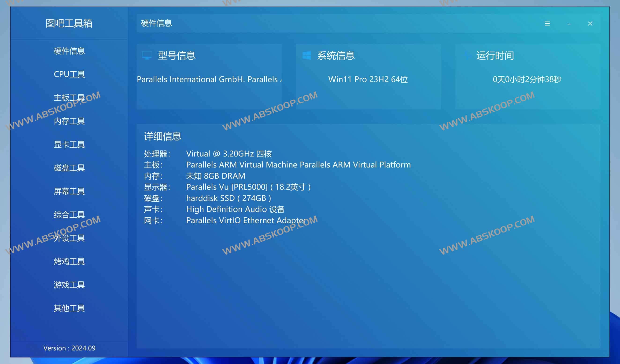This screenshot has width=620, height=364.
Task: Click the monitor icon beside 型号信息
Action: coord(148,55)
